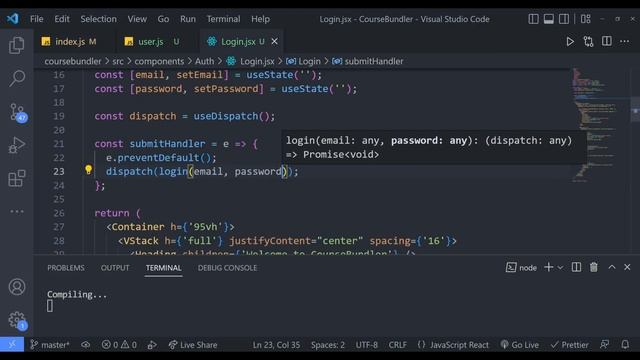Expand coursebundler breadcrumb

click(73, 61)
